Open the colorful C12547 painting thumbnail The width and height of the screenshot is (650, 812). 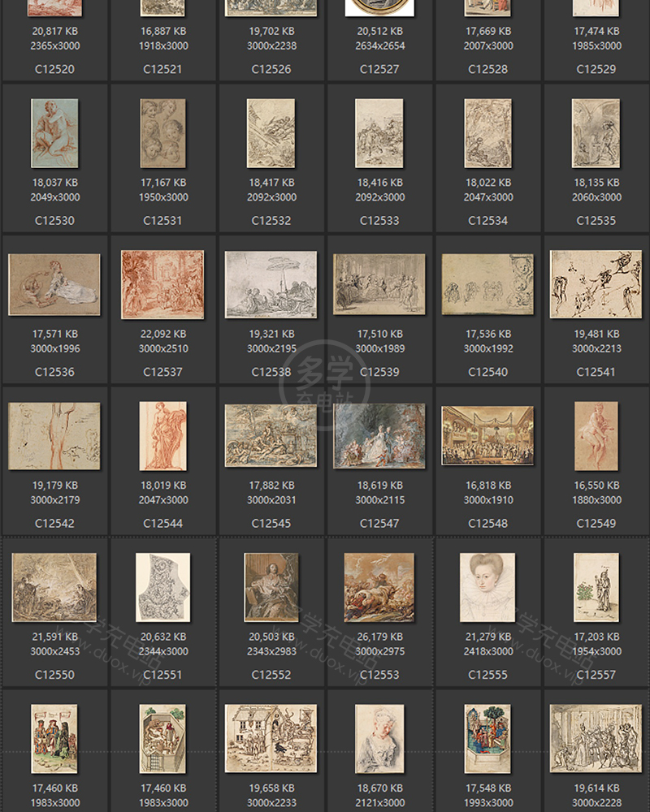coord(379,435)
